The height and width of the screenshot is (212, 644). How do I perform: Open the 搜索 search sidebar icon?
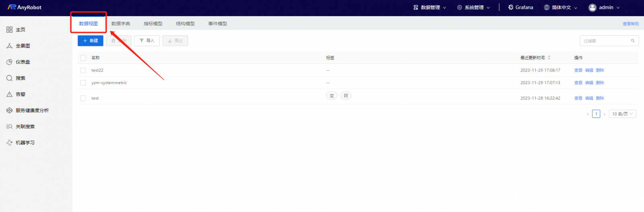tap(9, 78)
